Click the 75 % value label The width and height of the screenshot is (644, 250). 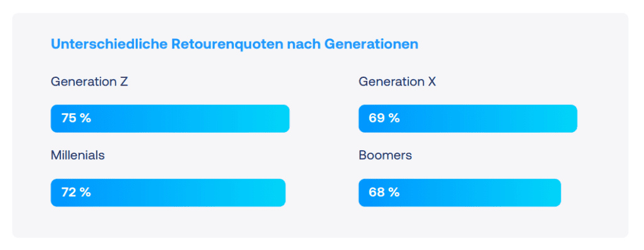click(76, 119)
